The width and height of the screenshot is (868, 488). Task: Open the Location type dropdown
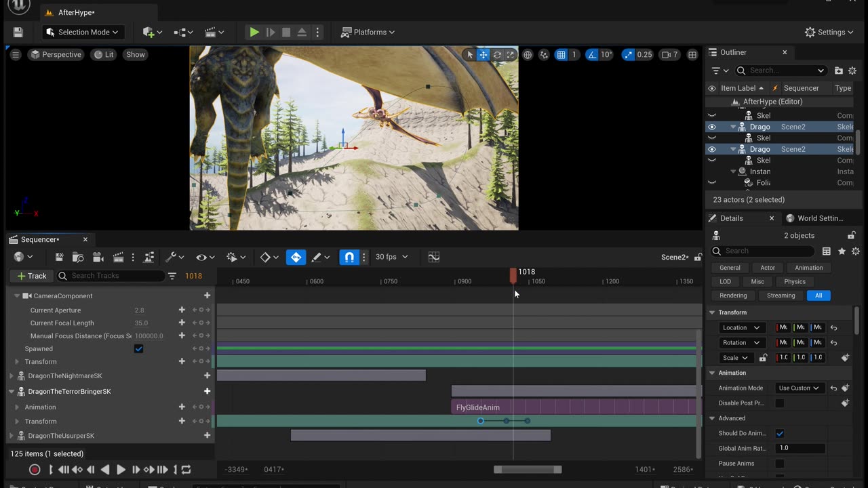(741, 327)
